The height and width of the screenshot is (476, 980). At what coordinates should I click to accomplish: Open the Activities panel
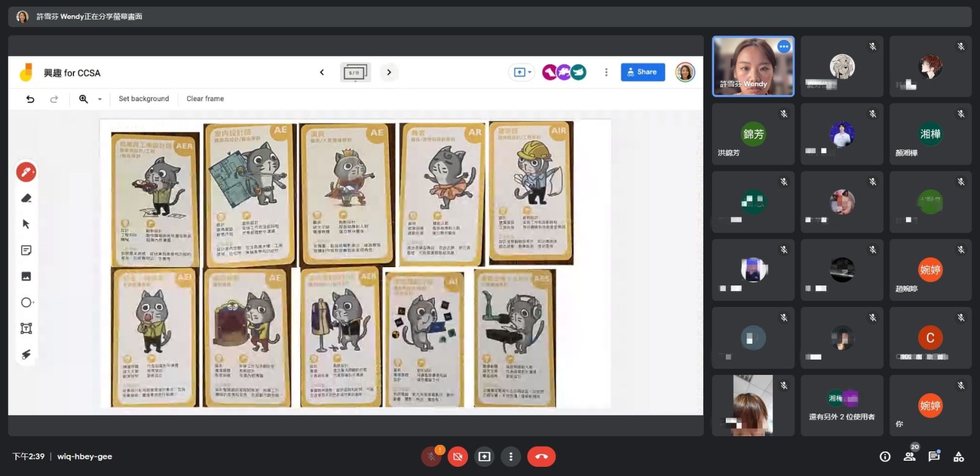click(959, 456)
